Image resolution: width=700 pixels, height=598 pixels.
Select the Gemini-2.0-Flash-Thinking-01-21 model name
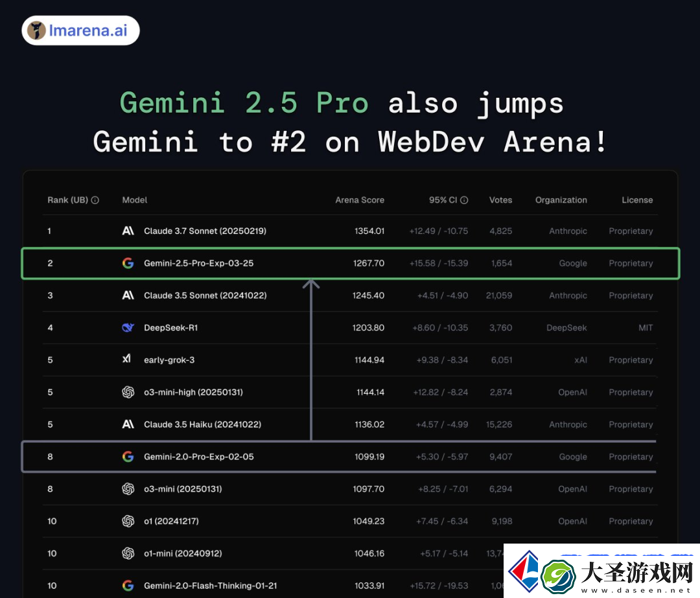[210, 586]
